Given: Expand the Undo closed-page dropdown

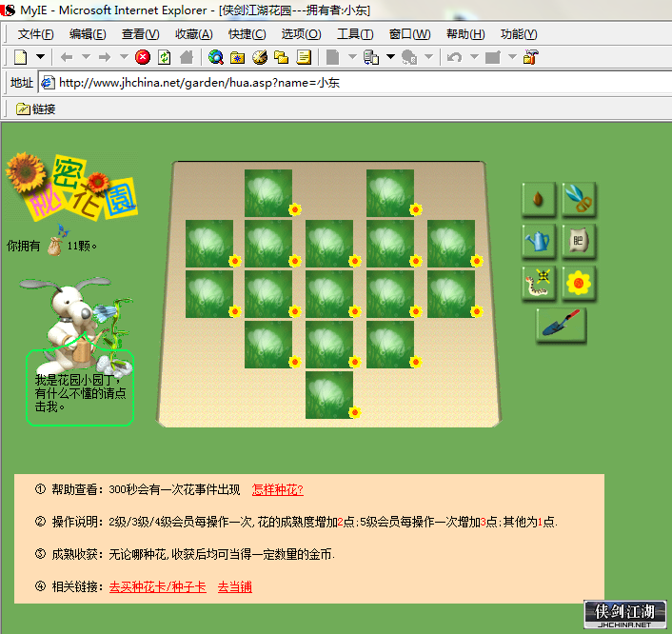Looking at the screenshot, I should tap(474, 56).
